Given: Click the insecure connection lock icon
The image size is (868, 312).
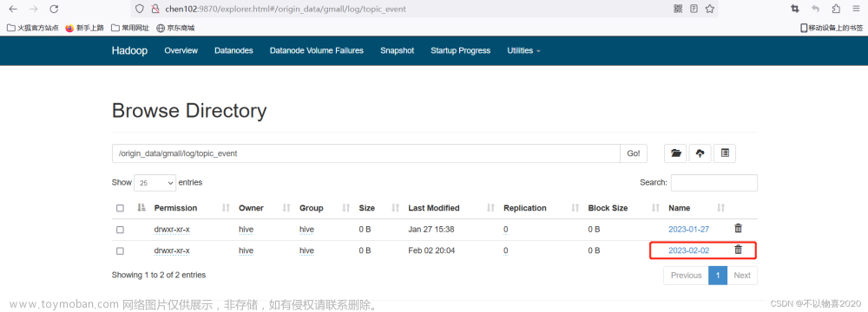Looking at the screenshot, I should (x=155, y=9).
